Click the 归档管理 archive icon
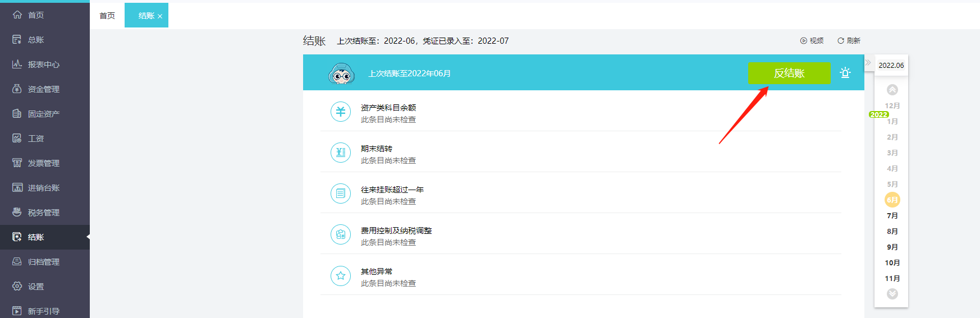 point(17,262)
